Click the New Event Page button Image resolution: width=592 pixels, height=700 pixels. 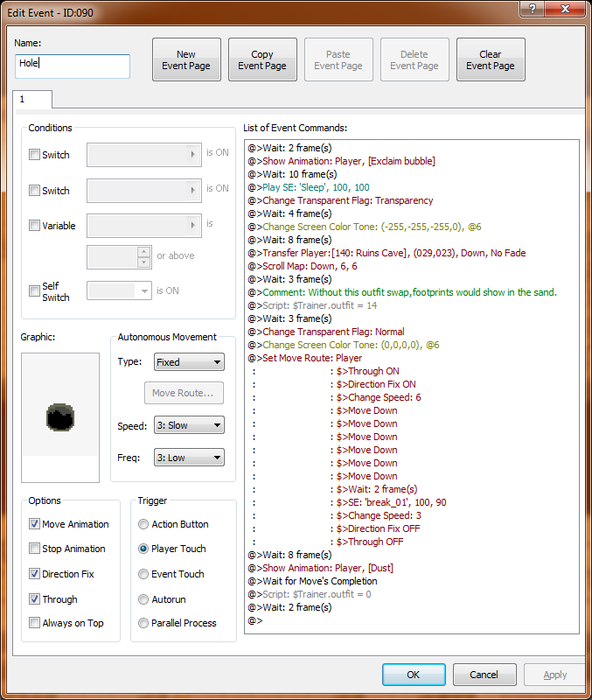pyautogui.click(x=186, y=59)
